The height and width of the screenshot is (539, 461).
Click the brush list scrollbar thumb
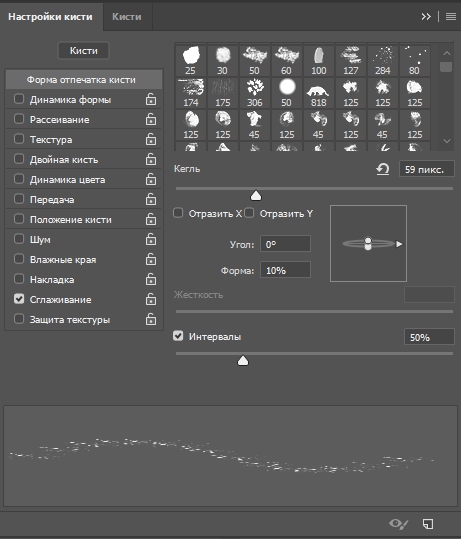coord(446,66)
